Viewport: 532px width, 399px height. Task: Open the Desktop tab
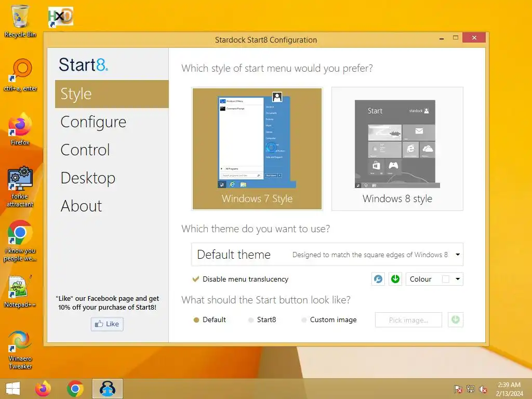(112, 178)
